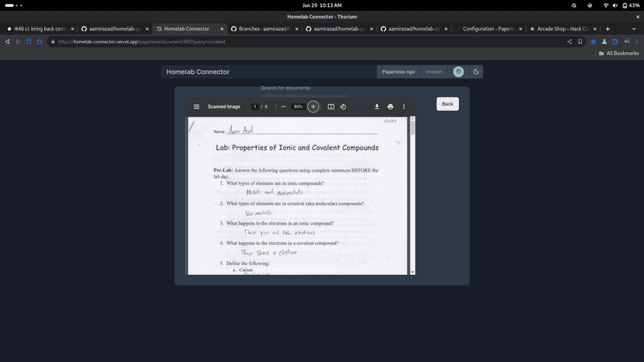The width and height of the screenshot is (644, 362).
Task: Print the scanned document
Action: click(x=390, y=106)
